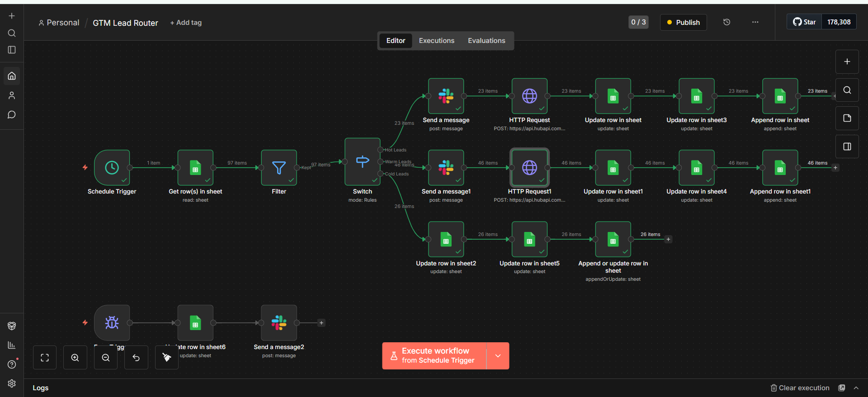The height and width of the screenshot is (397, 868).
Task: Open the Append row in sheet1 node
Action: [780, 168]
